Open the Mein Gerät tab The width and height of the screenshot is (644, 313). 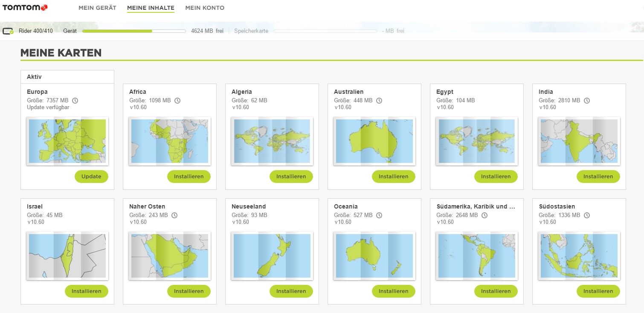pyautogui.click(x=97, y=8)
